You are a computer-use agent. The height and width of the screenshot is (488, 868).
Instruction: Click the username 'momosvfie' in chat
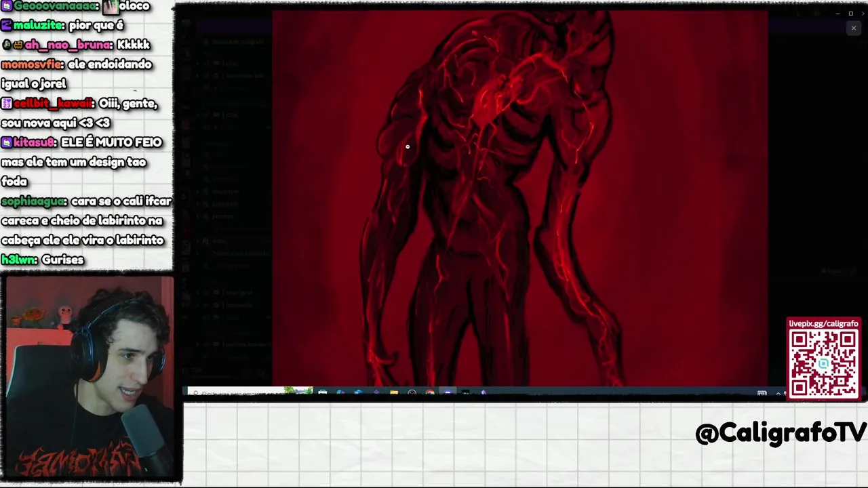pos(33,64)
